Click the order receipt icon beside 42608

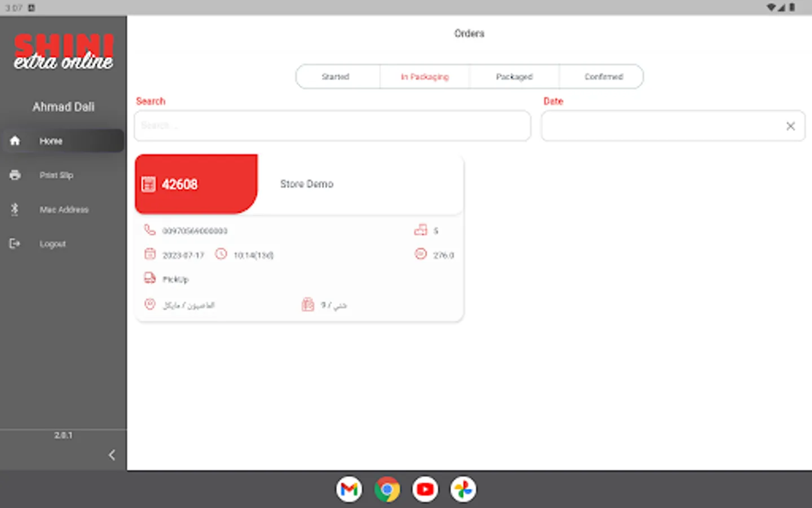point(148,185)
